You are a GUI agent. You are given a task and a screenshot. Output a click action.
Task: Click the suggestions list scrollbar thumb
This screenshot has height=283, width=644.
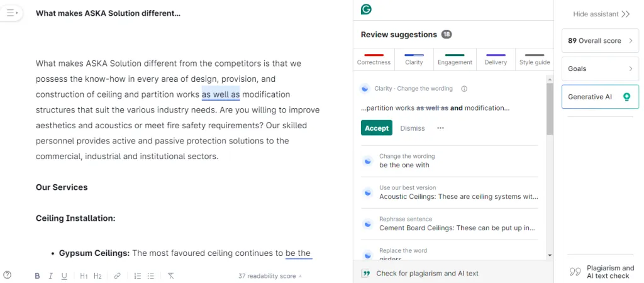[x=550, y=108]
